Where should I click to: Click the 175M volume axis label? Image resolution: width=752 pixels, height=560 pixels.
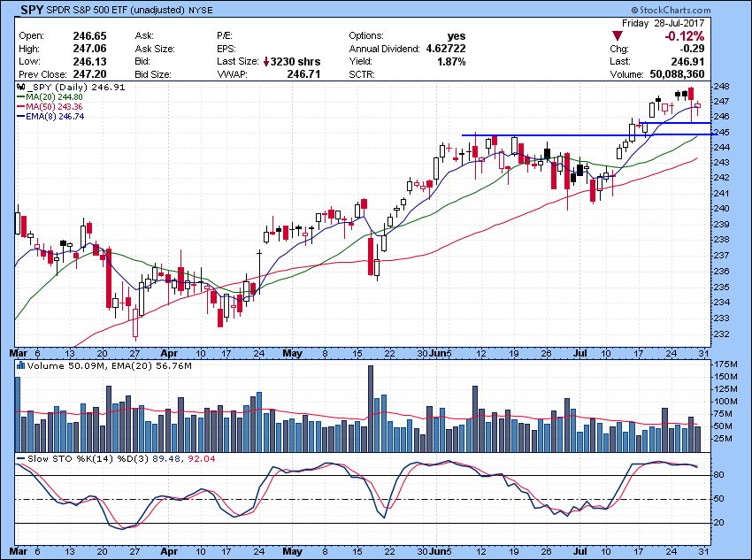click(725, 364)
